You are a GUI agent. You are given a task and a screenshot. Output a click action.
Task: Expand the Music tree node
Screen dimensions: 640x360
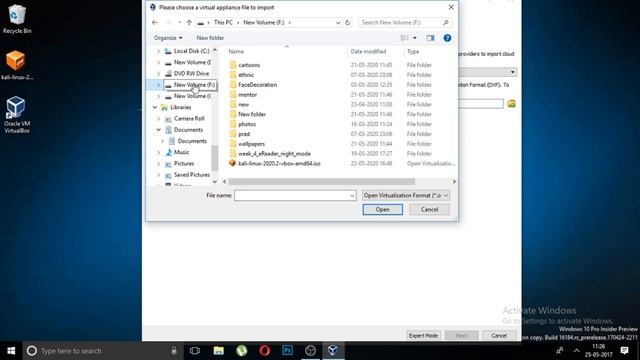coord(158,152)
